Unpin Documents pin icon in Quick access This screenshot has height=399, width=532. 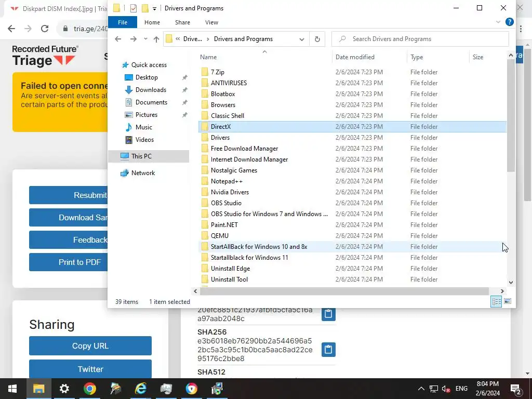pyautogui.click(x=184, y=102)
